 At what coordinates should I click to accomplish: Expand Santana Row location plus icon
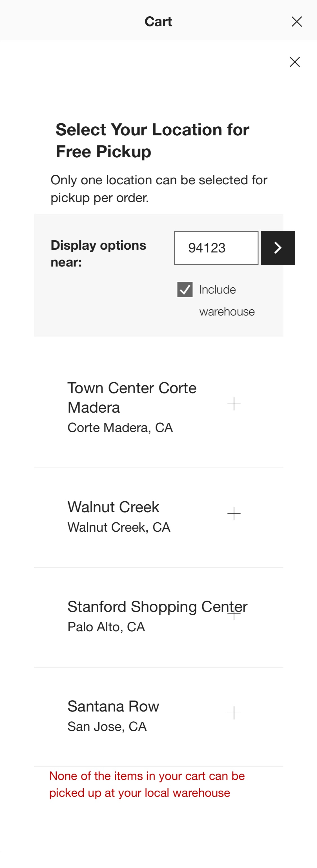tap(234, 713)
